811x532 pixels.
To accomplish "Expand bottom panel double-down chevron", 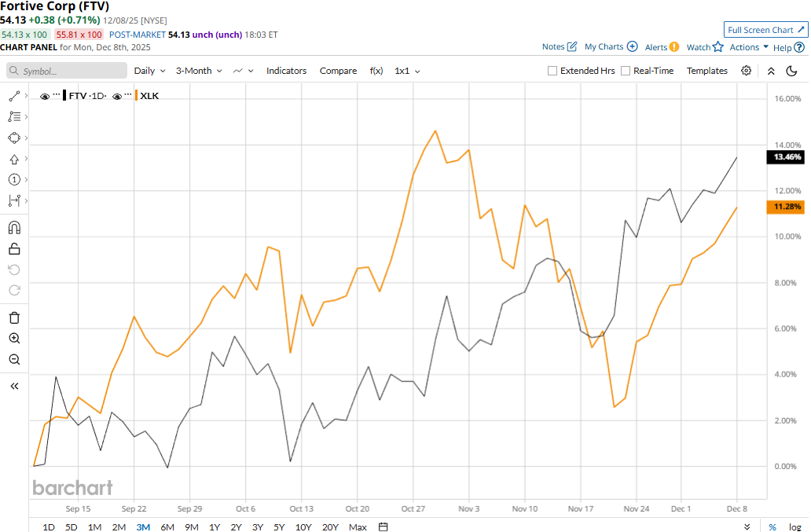I will [x=747, y=526].
